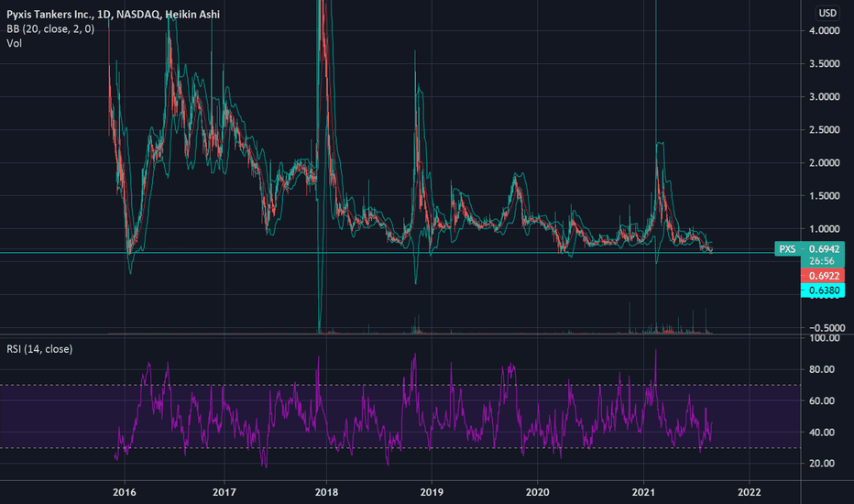
Task: Click the 3.0000 price axis label
Action: [x=824, y=97]
